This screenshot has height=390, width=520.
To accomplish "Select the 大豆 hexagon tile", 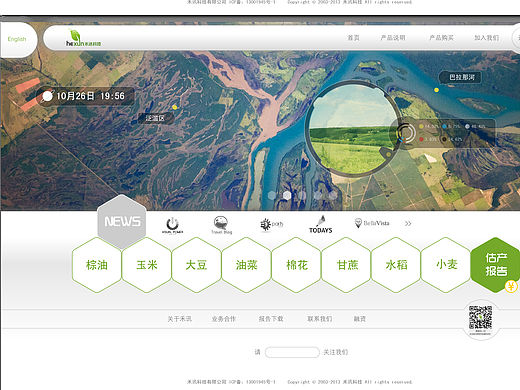I will pyautogui.click(x=196, y=265).
